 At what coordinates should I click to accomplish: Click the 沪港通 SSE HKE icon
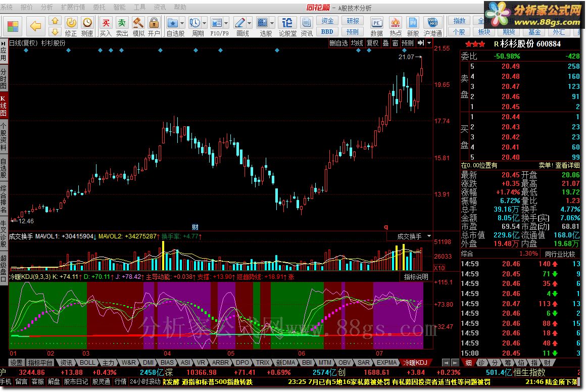pos(433,23)
